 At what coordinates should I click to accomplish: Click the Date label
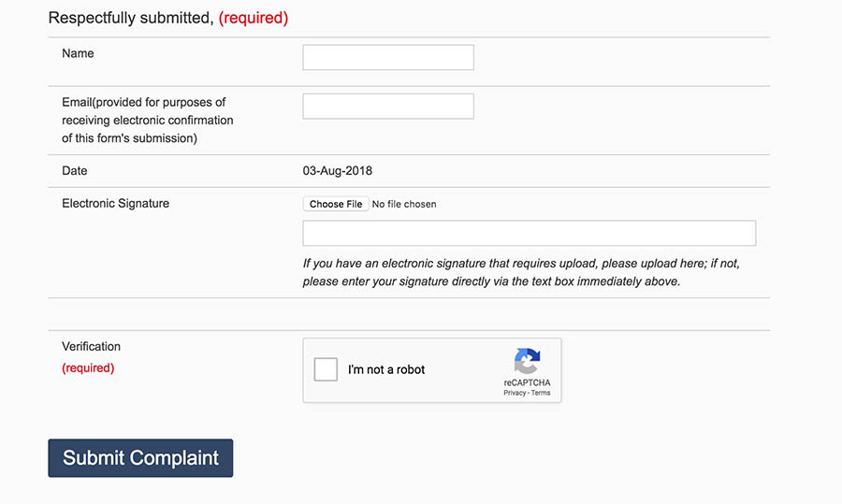[75, 171]
